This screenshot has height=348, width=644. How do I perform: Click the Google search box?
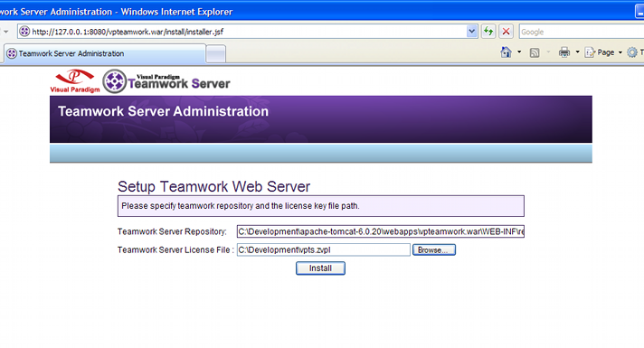(x=582, y=32)
